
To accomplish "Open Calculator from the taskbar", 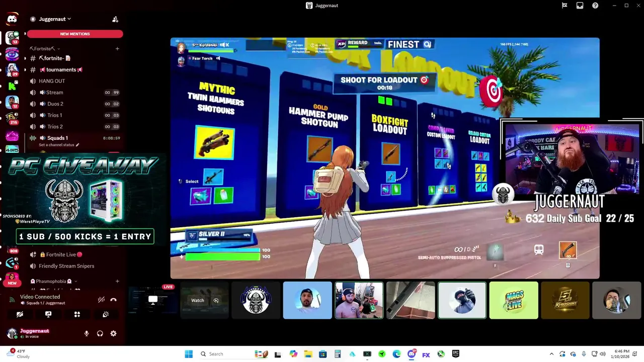I will (x=338, y=354).
